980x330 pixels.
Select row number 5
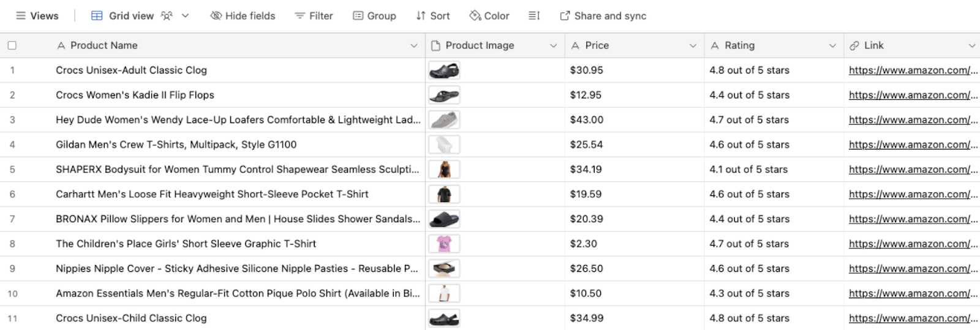[12, 170]
